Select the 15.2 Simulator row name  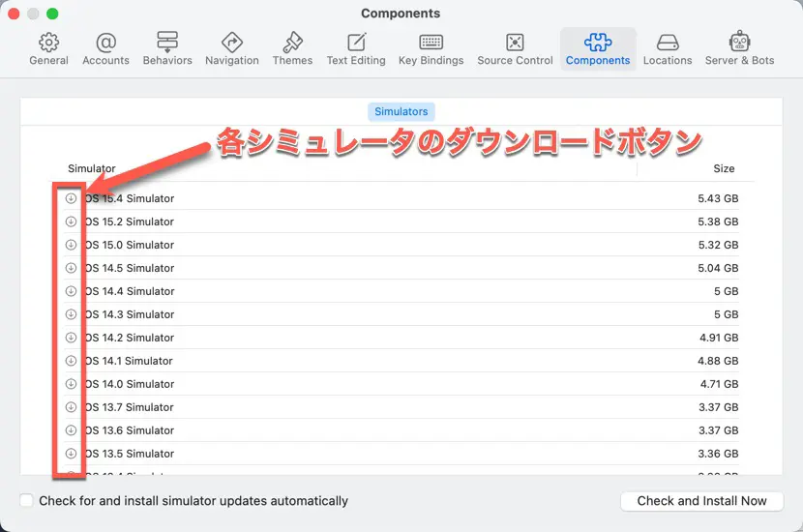[130, 222]
